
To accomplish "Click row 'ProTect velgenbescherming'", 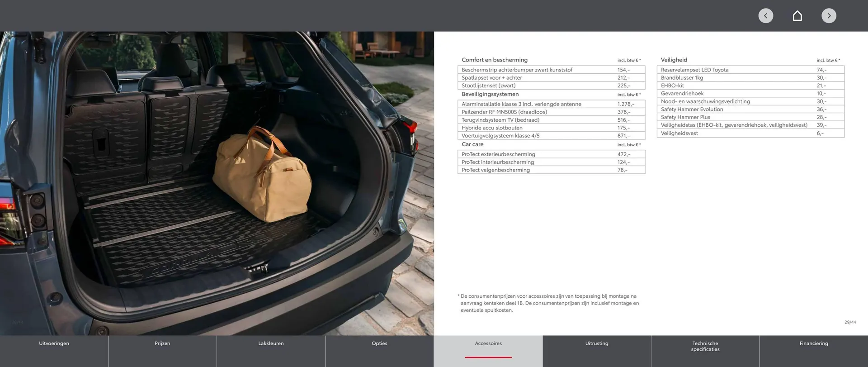I will (551, 170).
